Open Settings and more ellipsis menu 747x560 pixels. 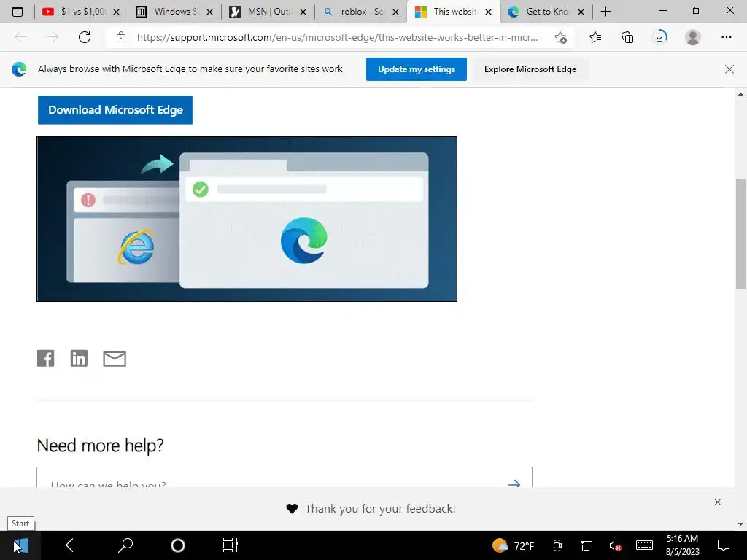726,37
